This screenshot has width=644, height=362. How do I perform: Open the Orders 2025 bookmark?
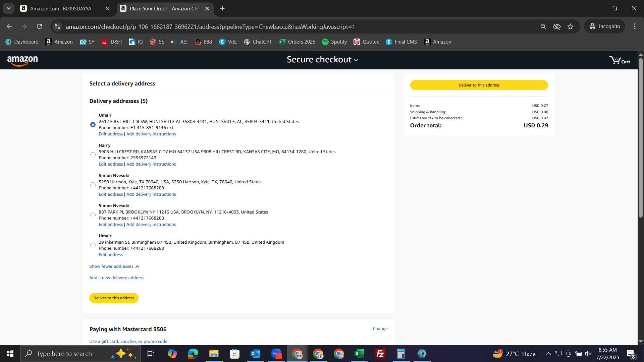tap(297, 42)
